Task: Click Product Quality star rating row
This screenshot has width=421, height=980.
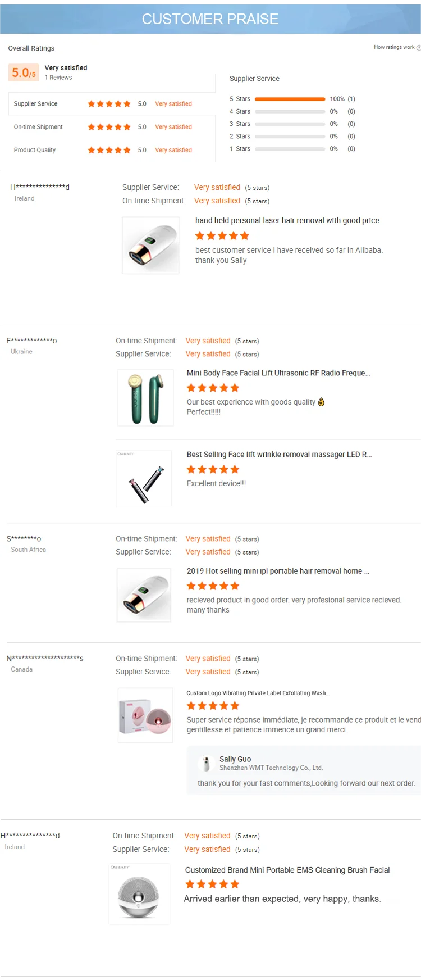Action: click(x=109, y=150)
